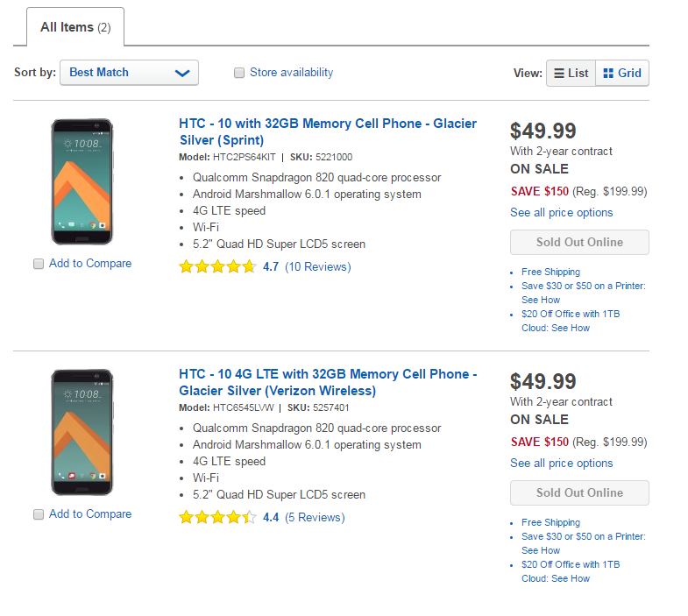The height and width of the screenshot is (616, 688).
Task: See all price options for Verizon phone
Action: pyautogui.click(x=561, y=463)
